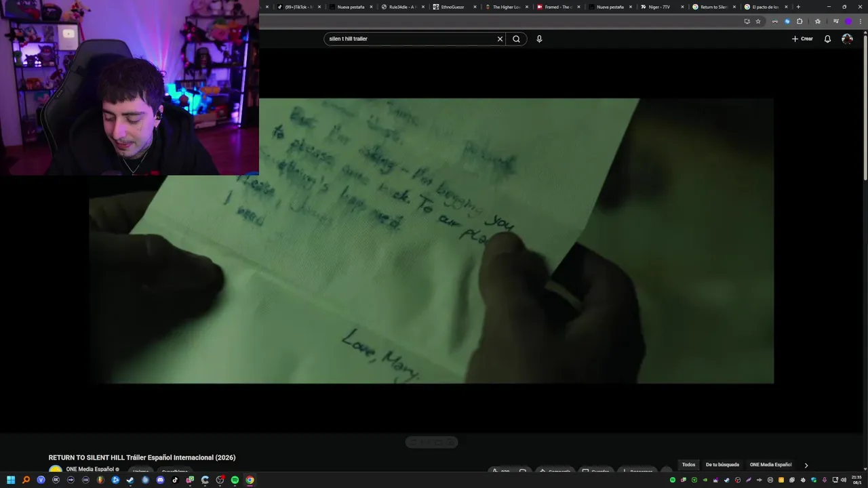
Task: Open Spotify from the taskbar
Action: click(235, 480)
